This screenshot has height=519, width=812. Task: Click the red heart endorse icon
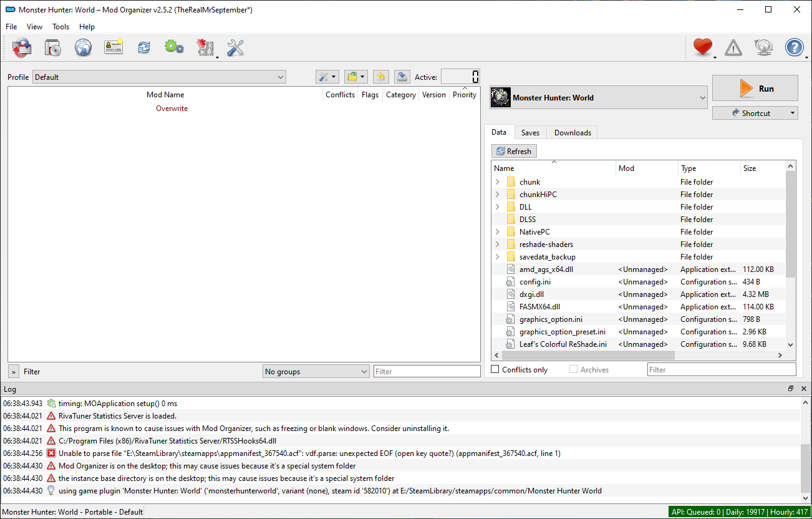coord(703,47)
